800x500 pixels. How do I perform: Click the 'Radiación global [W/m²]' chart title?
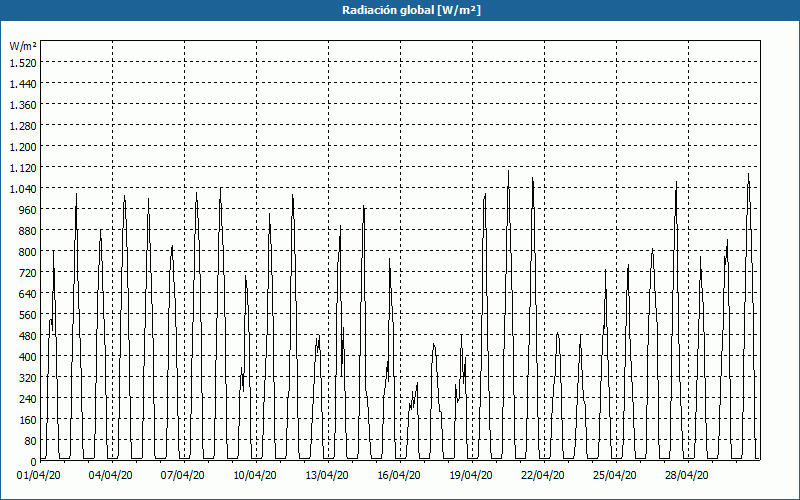click(411, 10)
